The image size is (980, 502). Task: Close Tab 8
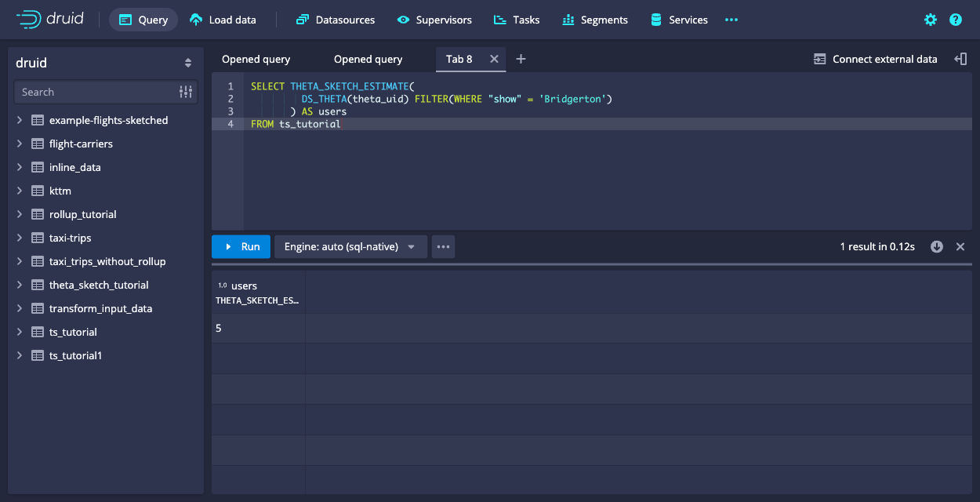click(494, 59)
